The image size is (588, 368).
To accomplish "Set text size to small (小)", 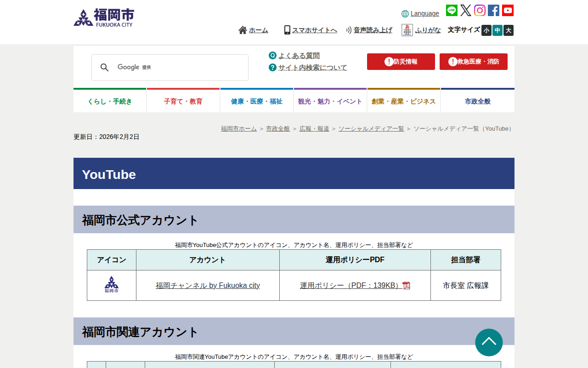I will (486, 30).
